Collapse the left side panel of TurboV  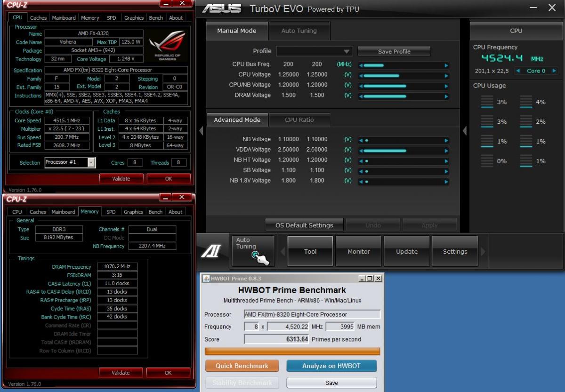point(201,130)
